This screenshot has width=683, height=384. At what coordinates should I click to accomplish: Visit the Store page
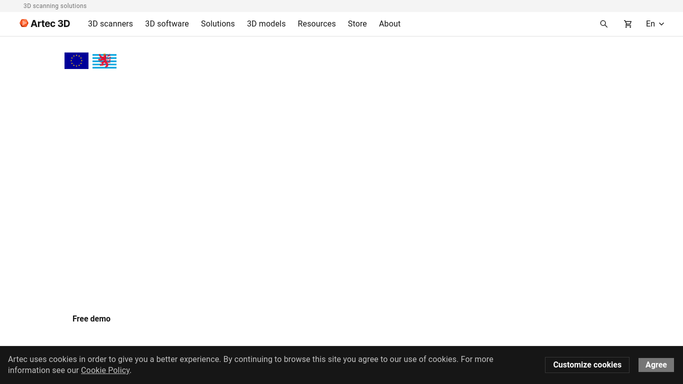[357, 24]
